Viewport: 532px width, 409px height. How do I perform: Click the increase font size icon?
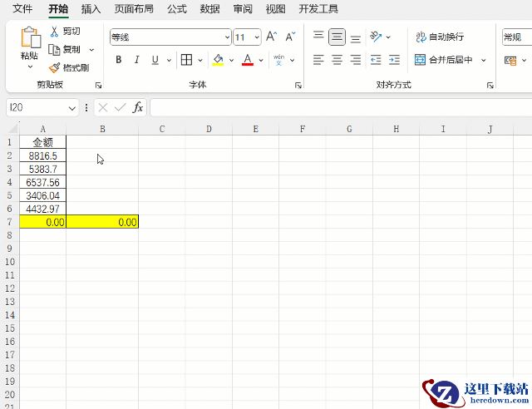(272, 37)
